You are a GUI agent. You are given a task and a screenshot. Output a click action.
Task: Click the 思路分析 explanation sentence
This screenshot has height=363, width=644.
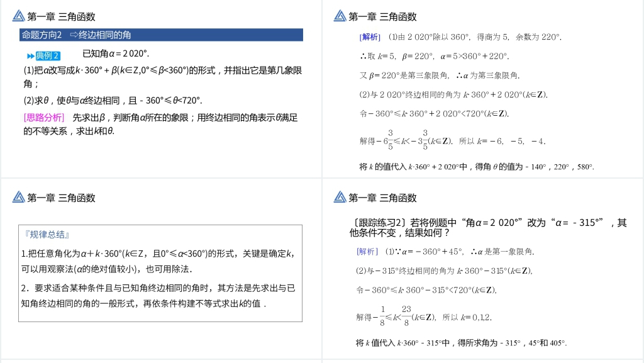click(160, 124)
